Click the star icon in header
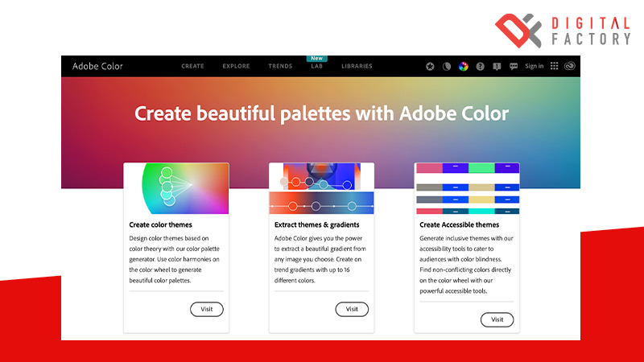Image resolution: width=644 pixels, height=362 pixels. pos(431,66)
